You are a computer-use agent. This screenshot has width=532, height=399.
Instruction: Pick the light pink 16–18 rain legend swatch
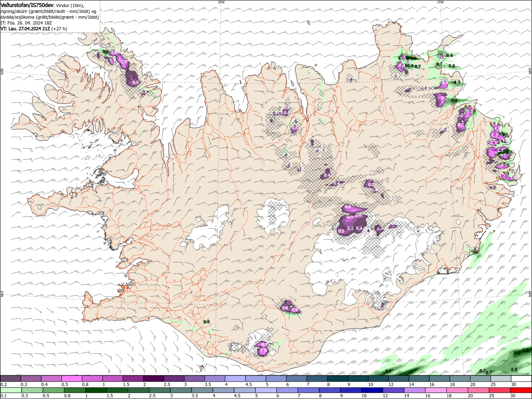pos(436,390)
